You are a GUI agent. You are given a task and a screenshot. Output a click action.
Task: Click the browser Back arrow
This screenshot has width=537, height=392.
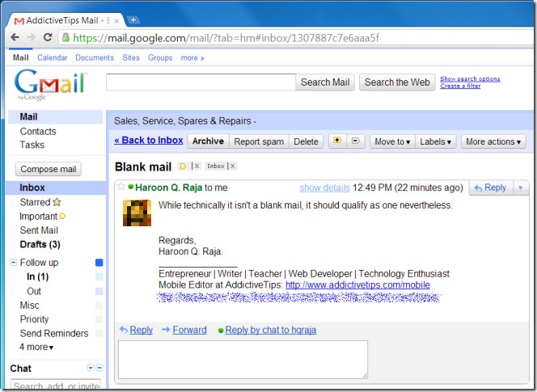15,37
